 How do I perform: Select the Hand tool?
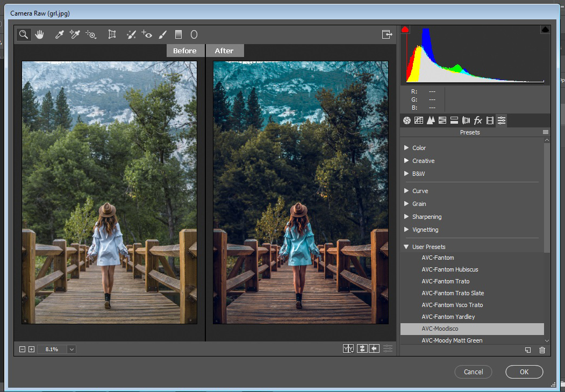tap(39, 34)
